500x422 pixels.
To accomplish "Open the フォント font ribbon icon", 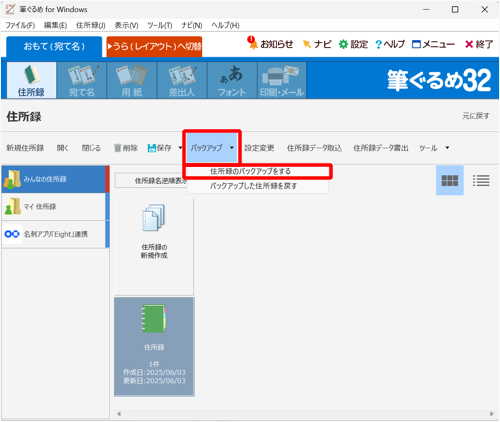I will pos(232,80).
